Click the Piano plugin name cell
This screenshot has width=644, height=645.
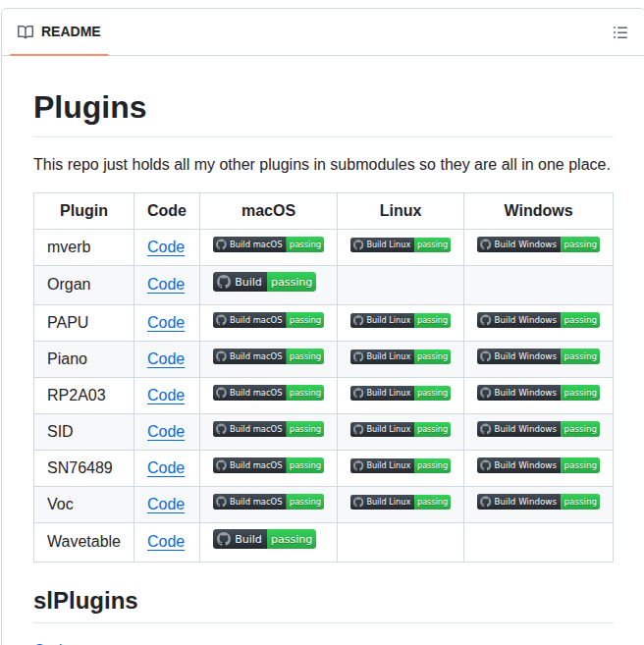coord(83,359)
